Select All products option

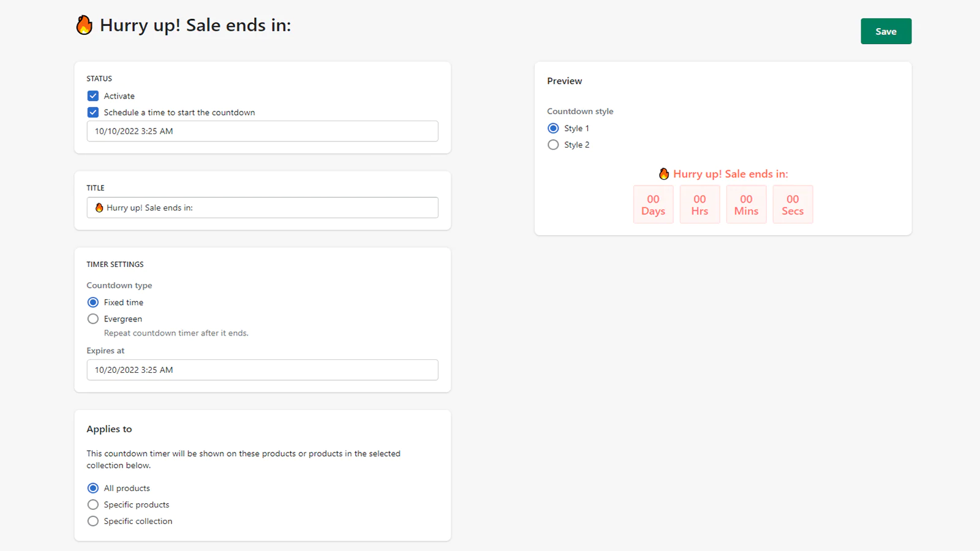click(93, 488)
